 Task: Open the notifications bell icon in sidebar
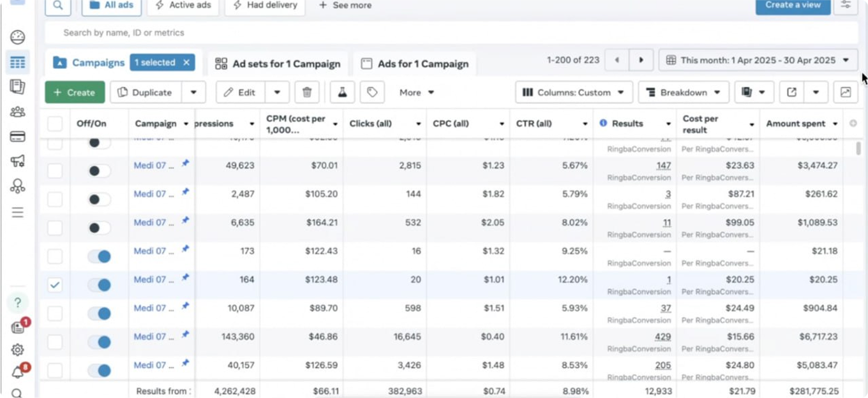click(17, 373)
